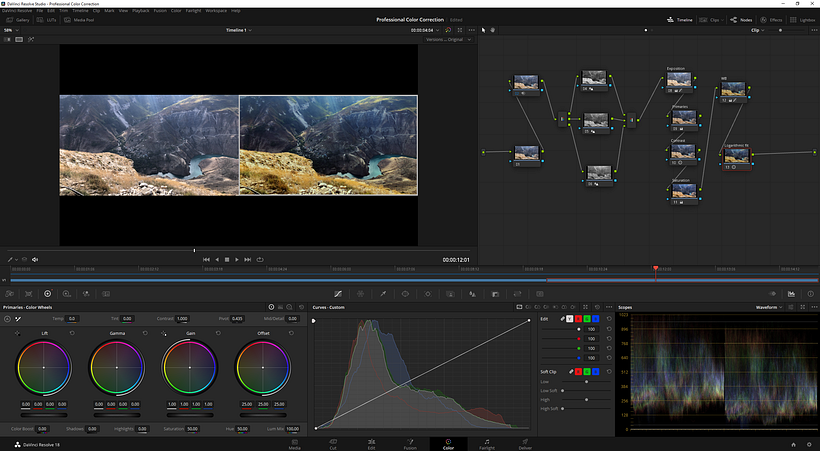
Task: Open the Waveform scope type dropdown
Action: pyautogui.click(x=769, y=308)
